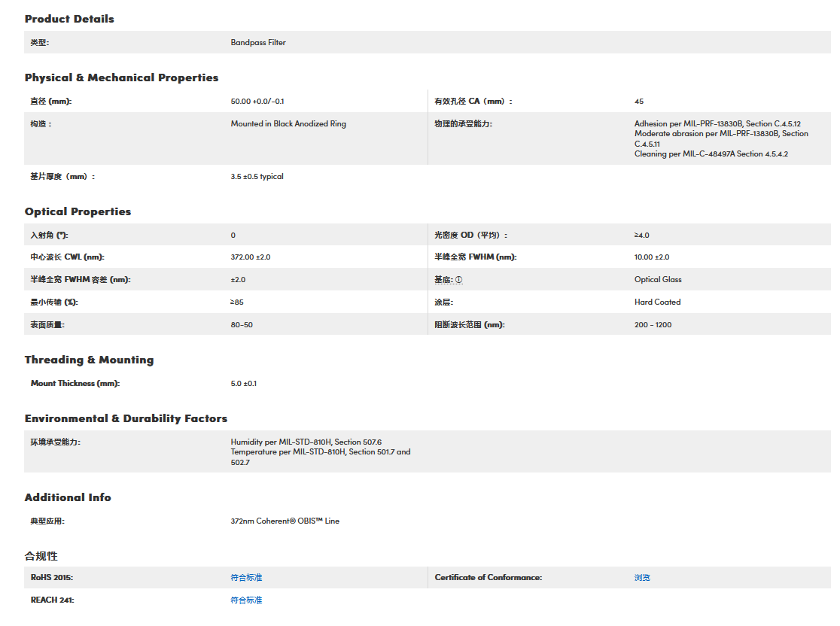Click the Product Details heading
Image resolution: width=840 pixels, height=626 pixels.
pos(69,19)
